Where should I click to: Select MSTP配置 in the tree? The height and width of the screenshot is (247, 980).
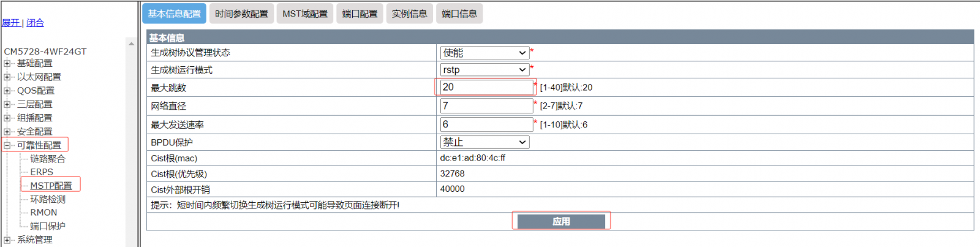pyautogui.click(x=51, y=185)
